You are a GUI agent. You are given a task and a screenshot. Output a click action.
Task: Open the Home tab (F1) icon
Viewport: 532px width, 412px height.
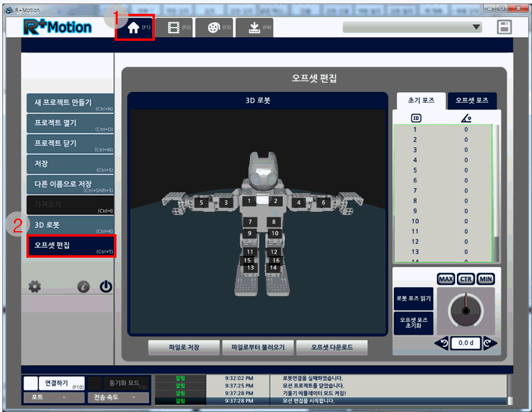(135, 28)
